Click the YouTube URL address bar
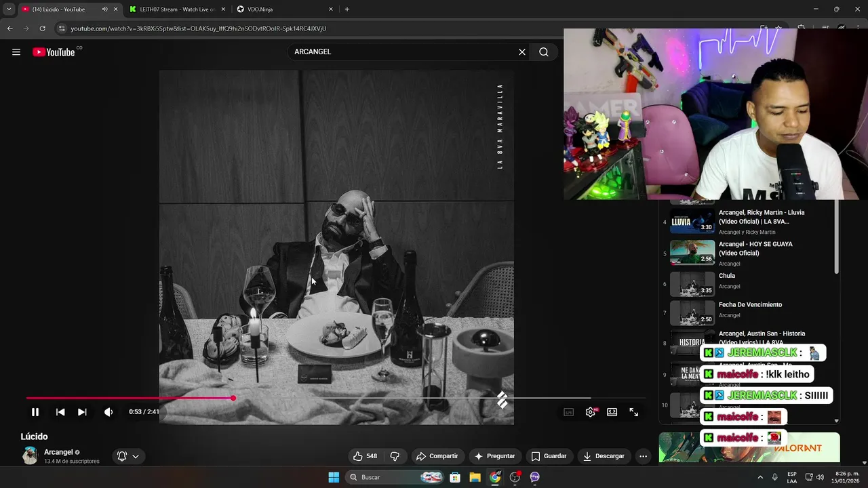The width and height of the screenshot is (868, 488). (x=198, y=28)
